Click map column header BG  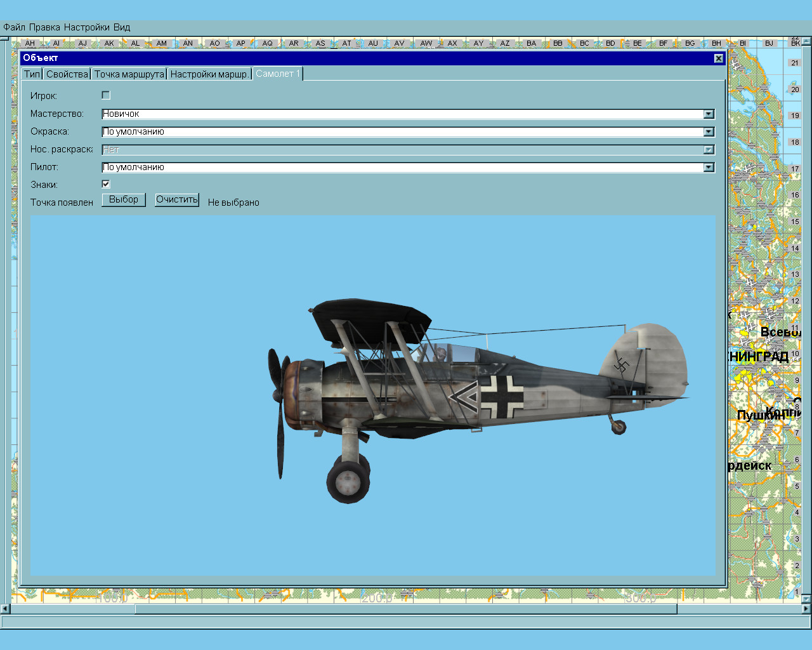(690, 43)
